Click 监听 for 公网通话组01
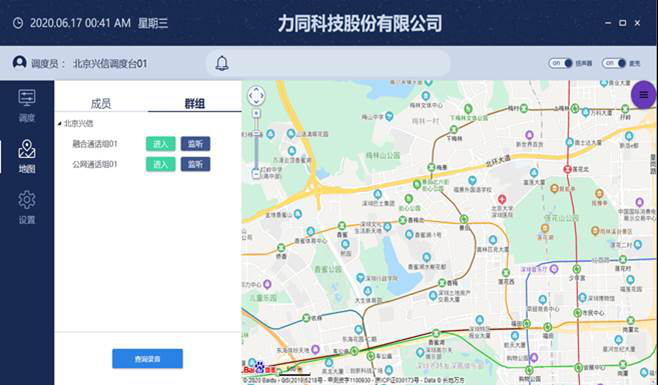Screen dimensions: 658x385 (x=196, y=164)
